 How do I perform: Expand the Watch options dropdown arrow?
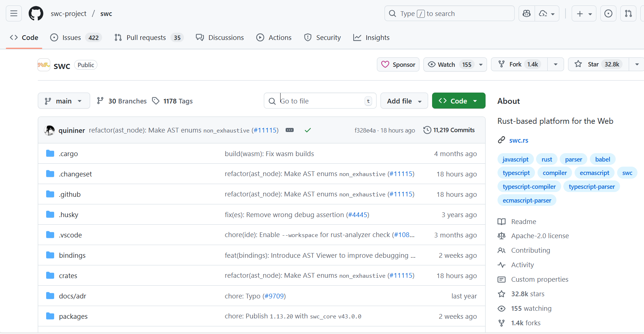point(481,65)
